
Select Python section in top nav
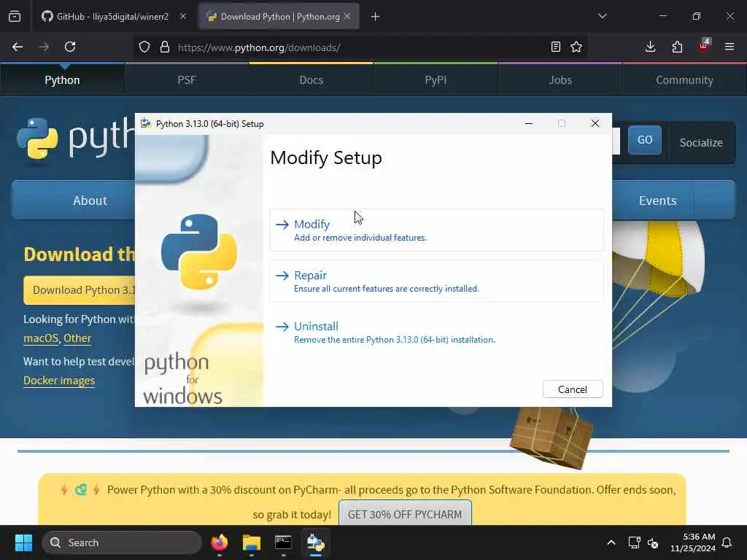click(63, 80)
